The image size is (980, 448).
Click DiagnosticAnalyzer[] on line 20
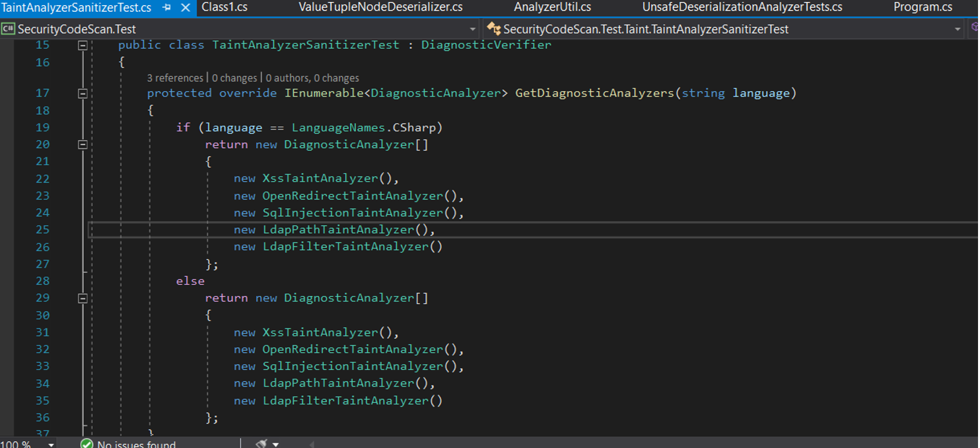pyautogui.click(x=357, y=144)
